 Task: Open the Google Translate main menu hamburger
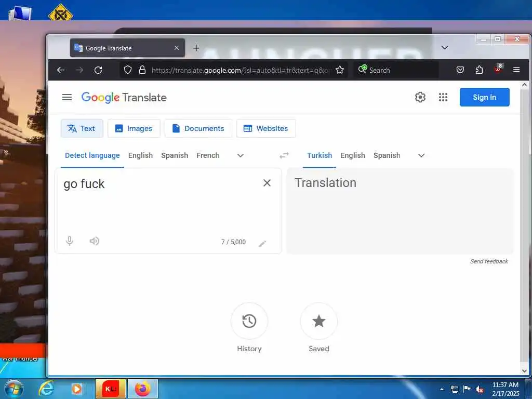pos(67,97)
